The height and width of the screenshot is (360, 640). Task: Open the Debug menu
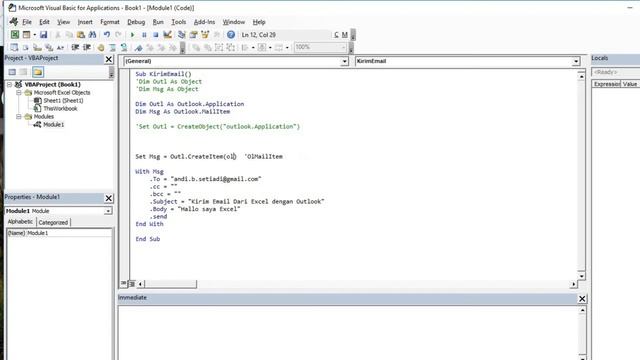(x=136, y=22)
